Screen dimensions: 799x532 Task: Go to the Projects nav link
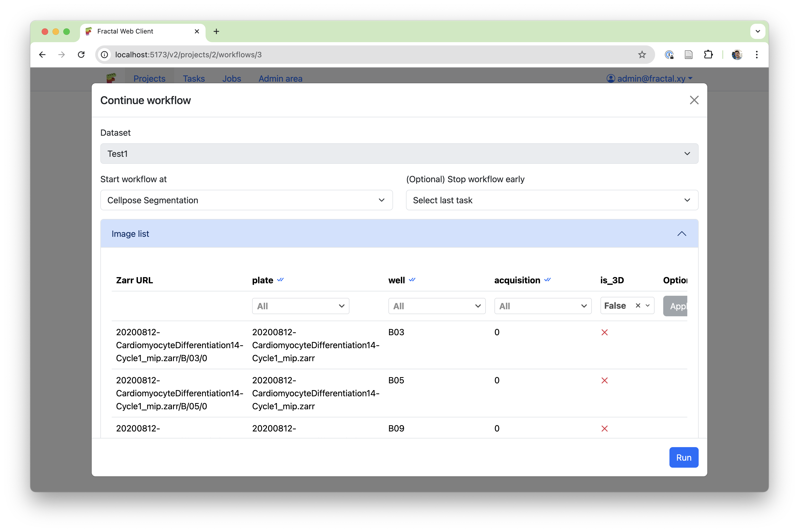point(149,78)
